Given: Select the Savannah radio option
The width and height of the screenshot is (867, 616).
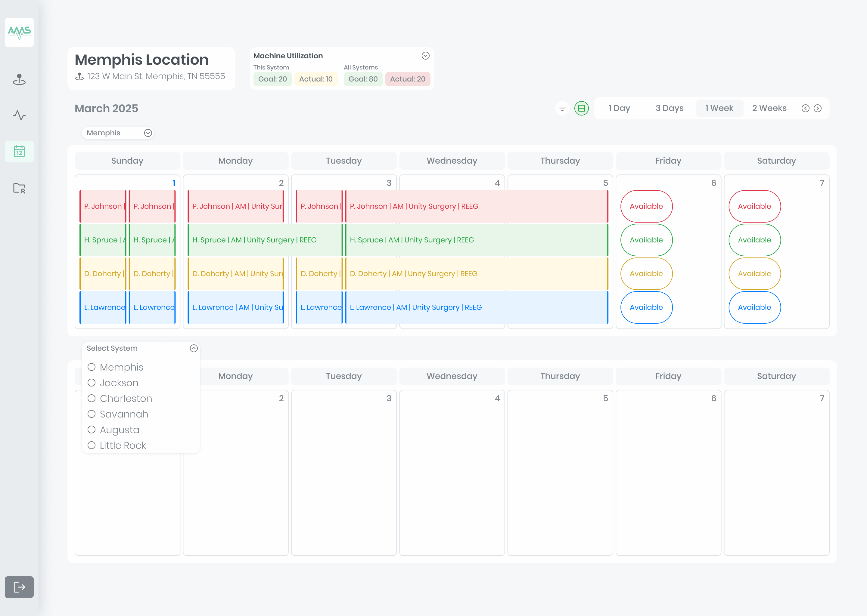Looking at the screenshot, I should [92, 414].
